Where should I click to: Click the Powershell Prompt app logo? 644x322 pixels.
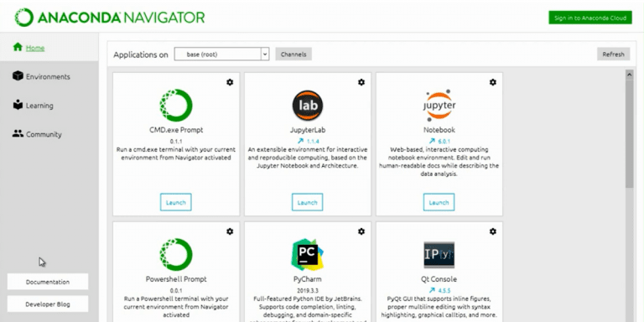point(176,254)
